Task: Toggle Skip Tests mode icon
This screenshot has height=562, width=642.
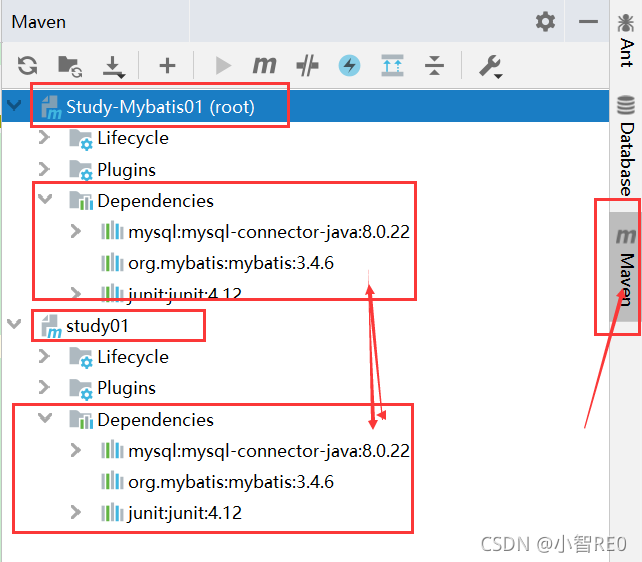Action: (307, 65)
